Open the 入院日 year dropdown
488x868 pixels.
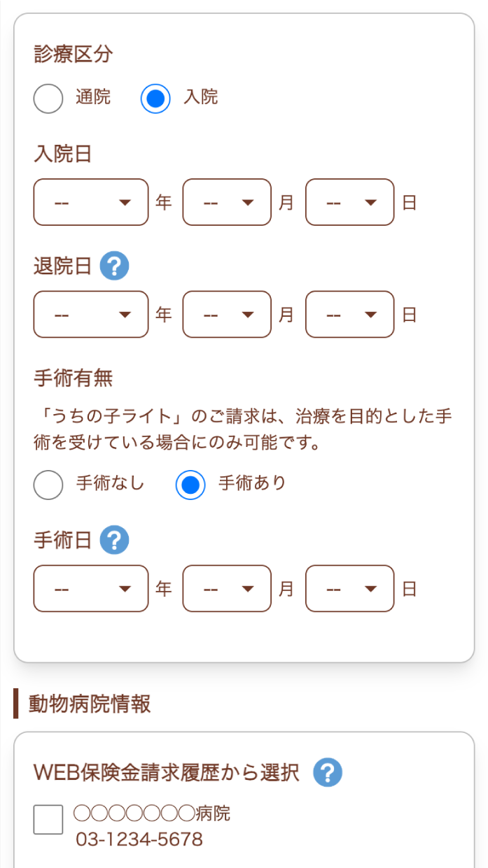(90, 202)
